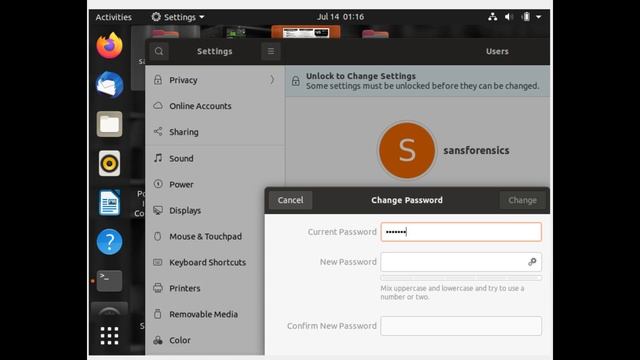Click the Sharing icon in sidebar
The image size is (640, 360).
coord(158,131)
